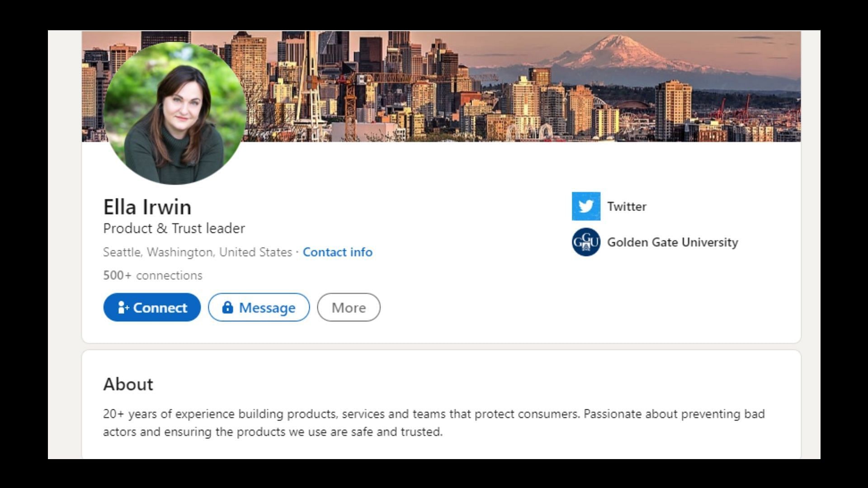Click the About section heading

click(128, 384)
